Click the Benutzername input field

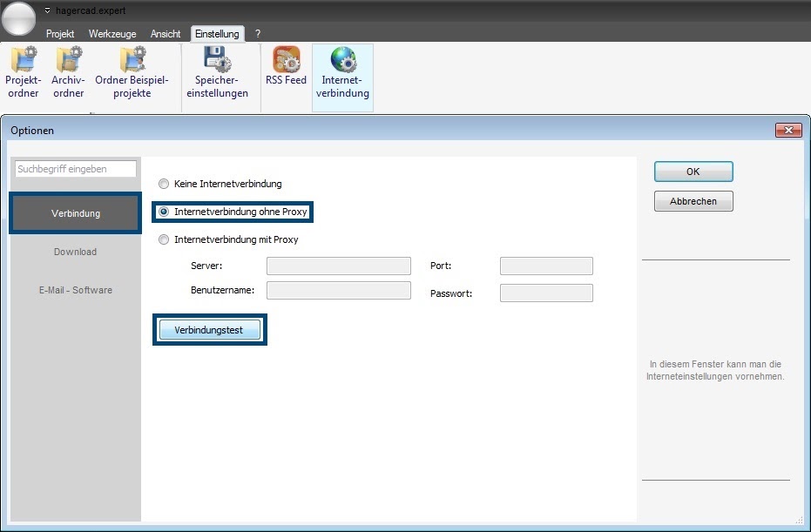pos(339,290)
